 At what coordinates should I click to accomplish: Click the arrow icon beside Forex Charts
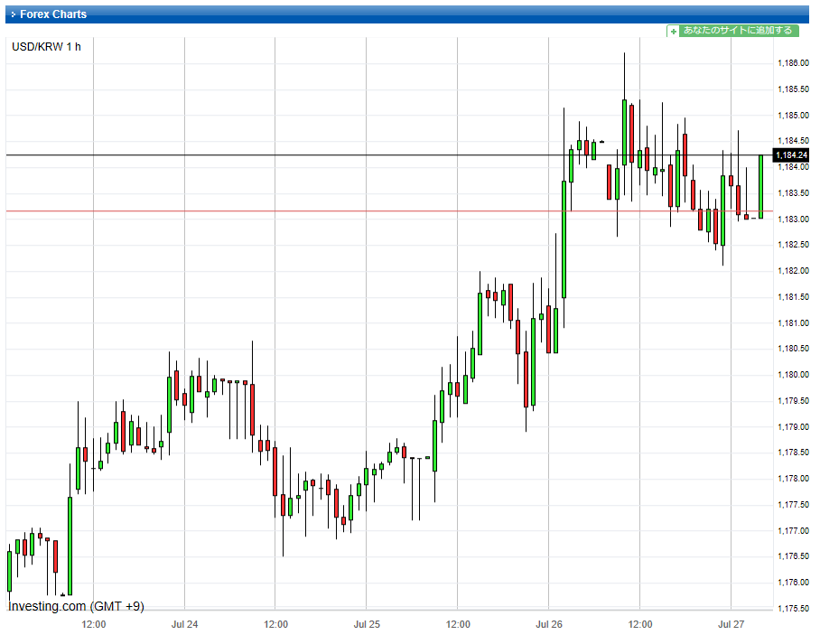[x=13, y=14]
